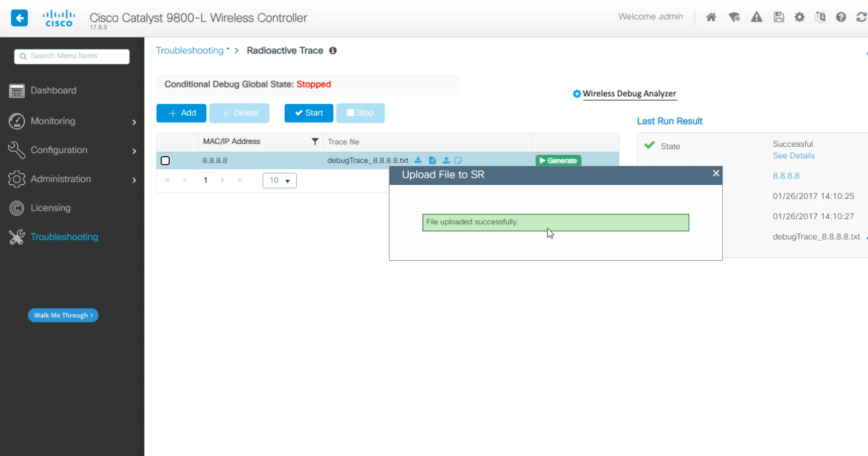This screenshot has width=868, height=456.
Task: Click the File uploaded successfully message
Action: (556, 222)
